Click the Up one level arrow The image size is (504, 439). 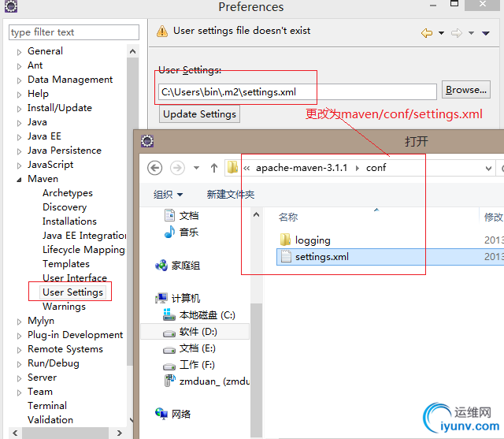coord(214,168)
